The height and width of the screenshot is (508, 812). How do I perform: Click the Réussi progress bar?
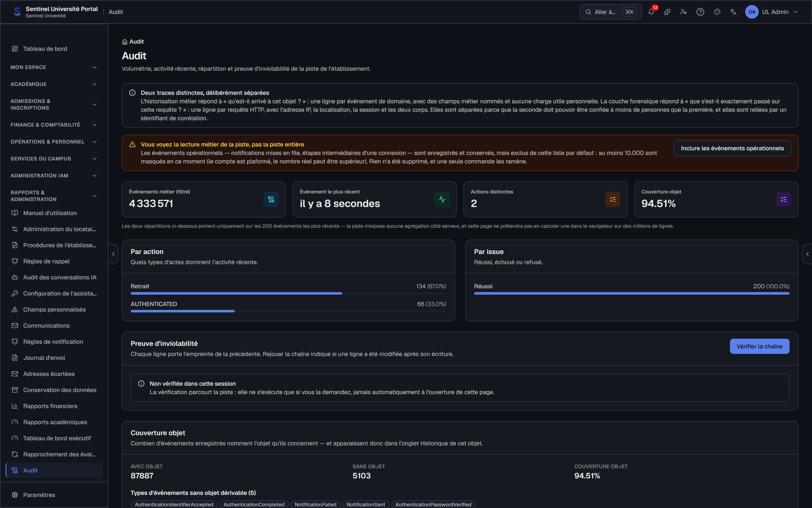(x=631, y=293)
